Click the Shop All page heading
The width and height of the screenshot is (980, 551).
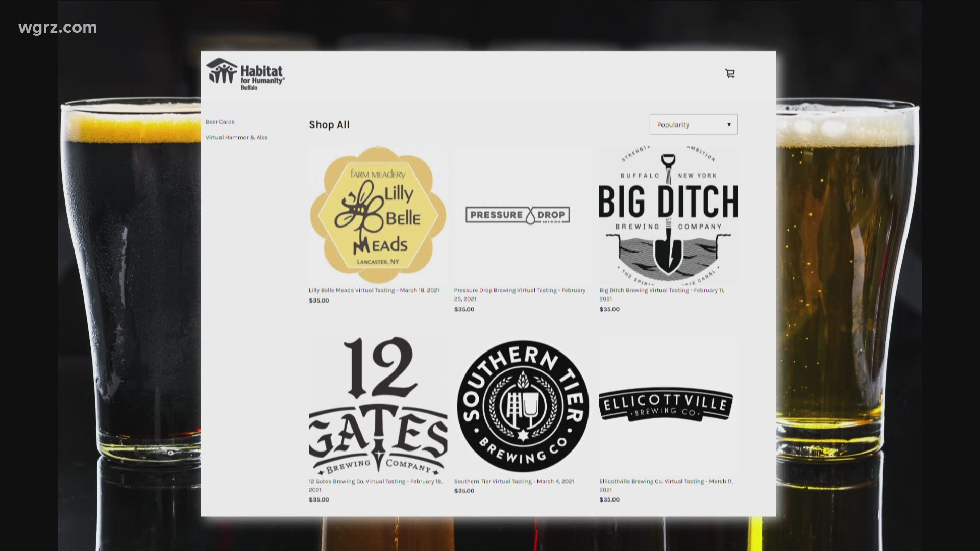(x=329, y=124)
